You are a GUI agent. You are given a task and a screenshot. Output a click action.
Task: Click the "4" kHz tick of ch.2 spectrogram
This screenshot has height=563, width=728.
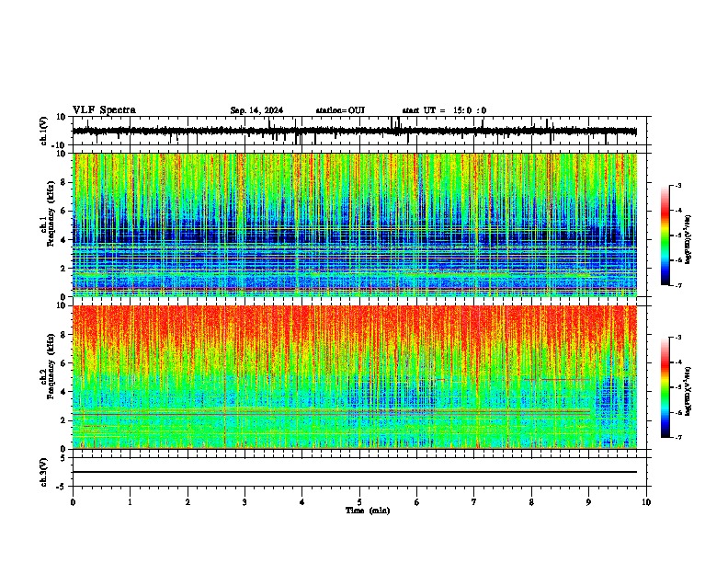click(64, 392)
